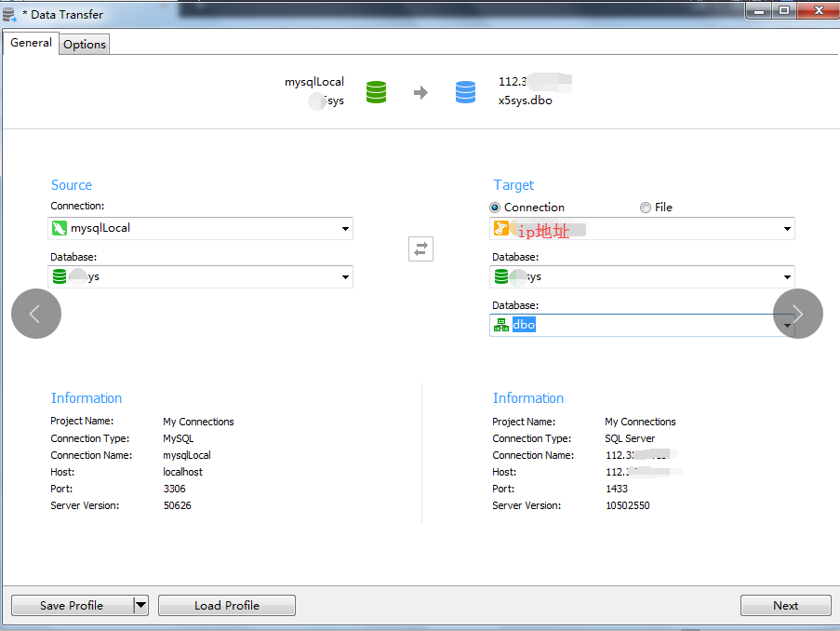Click source database cylinder icon in dropdown

[x=60, y=276]
